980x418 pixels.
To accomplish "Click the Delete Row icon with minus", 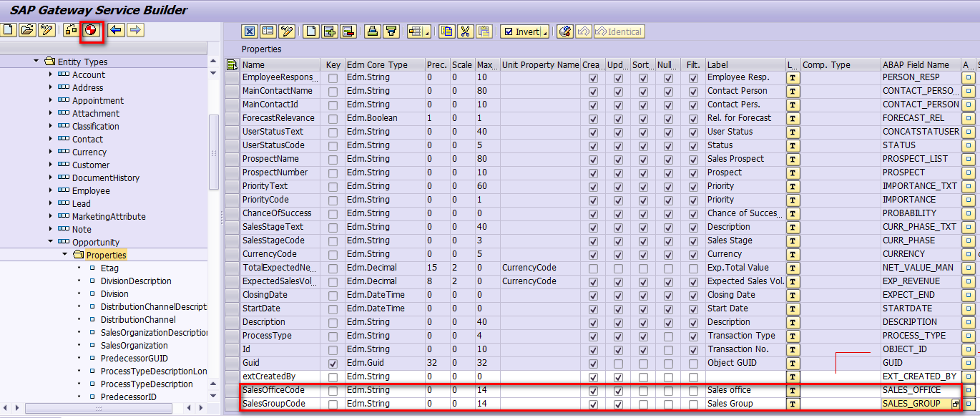I will (348, 31).
